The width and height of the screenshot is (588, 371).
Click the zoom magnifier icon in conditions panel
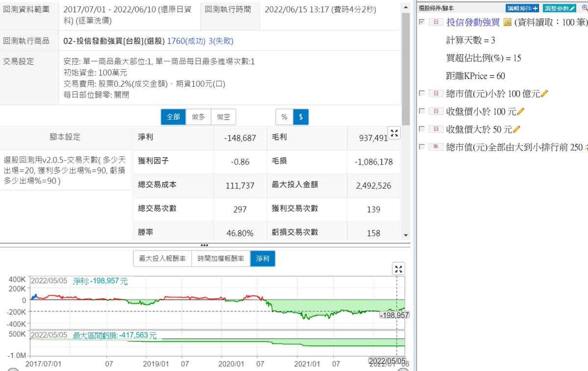click(584, 8)
